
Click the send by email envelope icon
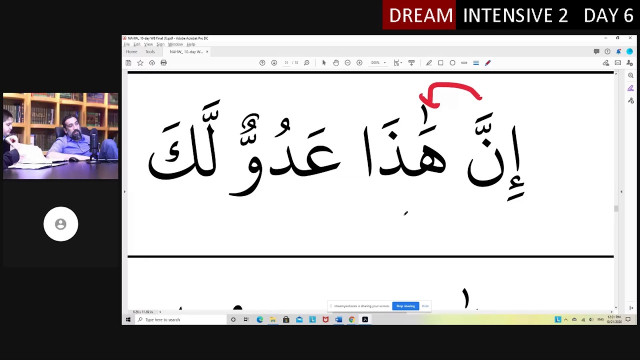coord(618,63)
